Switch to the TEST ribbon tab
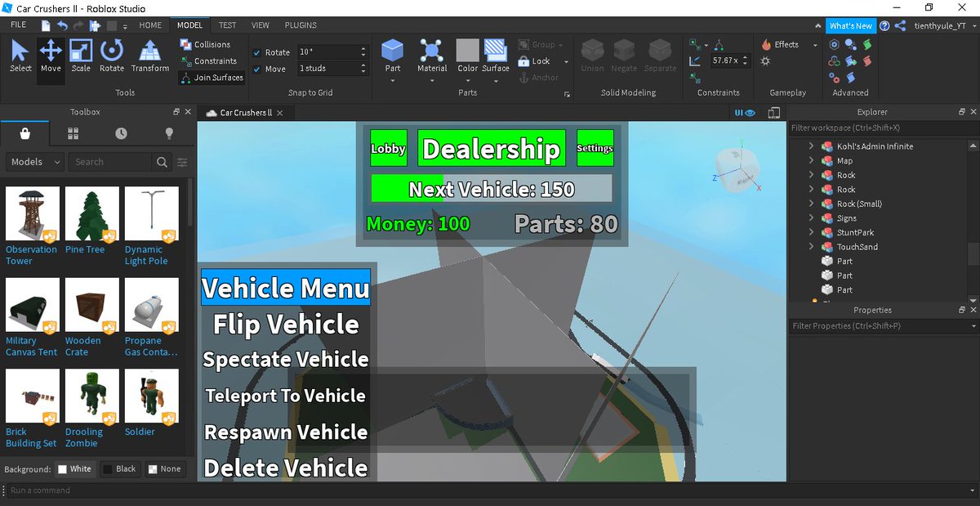The image size is (980, 506). [227, 25]
